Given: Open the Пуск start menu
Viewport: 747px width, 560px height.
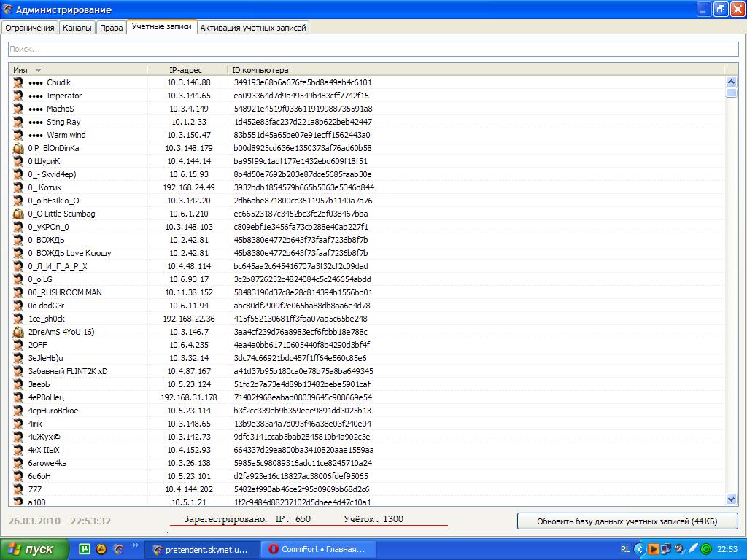Looking at the screenshot, I should [x=34, y=549].
